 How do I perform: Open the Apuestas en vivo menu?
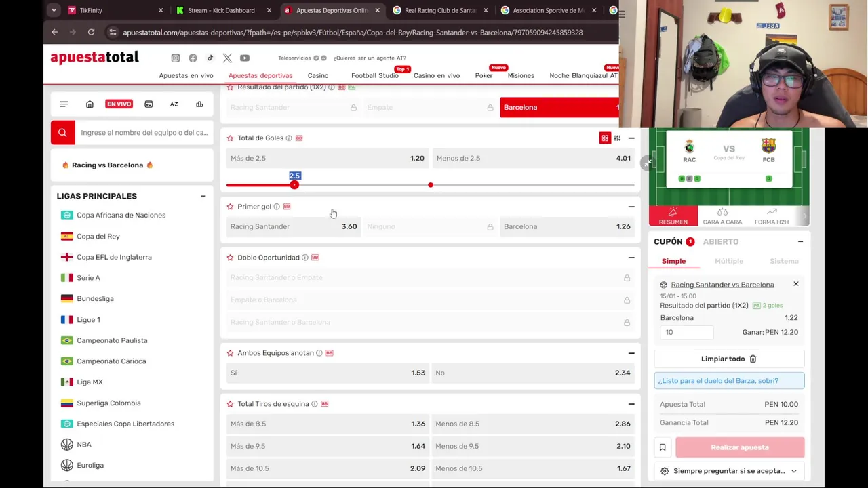[x=186, y=75]
